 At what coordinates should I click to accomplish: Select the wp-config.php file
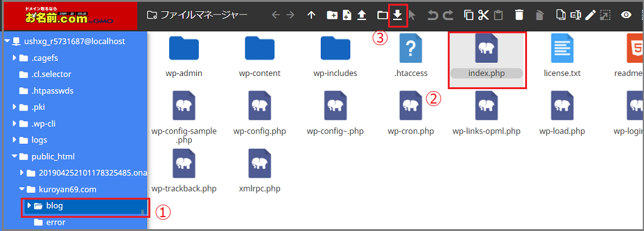pyautogui.click(x=260, y=114)
